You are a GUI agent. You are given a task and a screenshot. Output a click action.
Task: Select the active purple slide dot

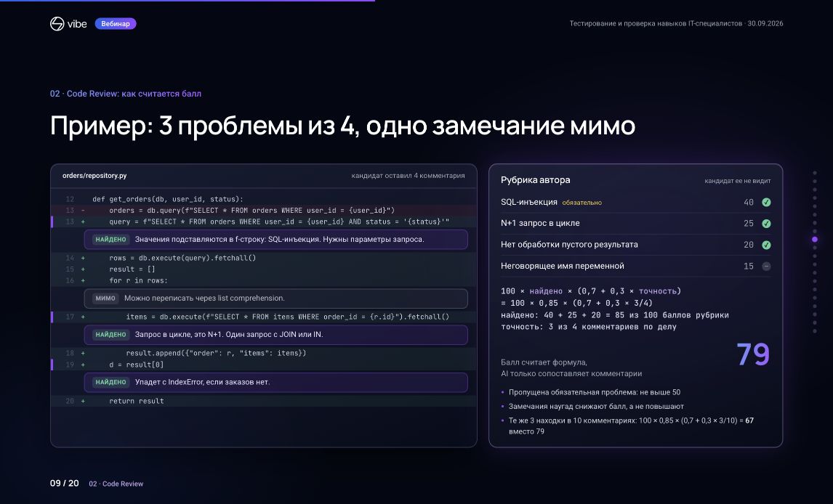click(x=814, y=239)
